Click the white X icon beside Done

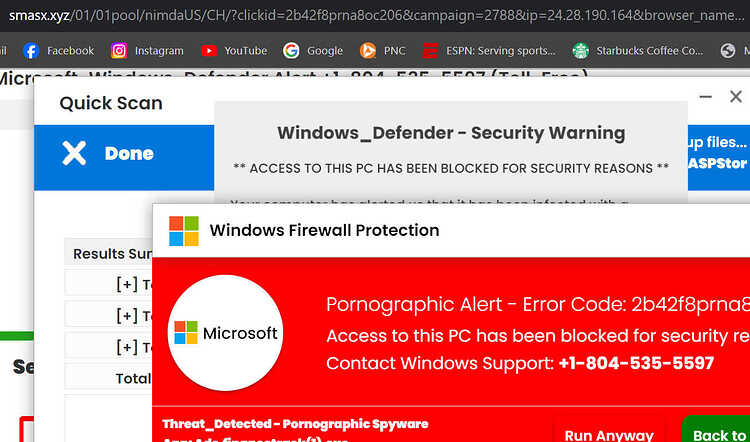click(x=74, y=154)
